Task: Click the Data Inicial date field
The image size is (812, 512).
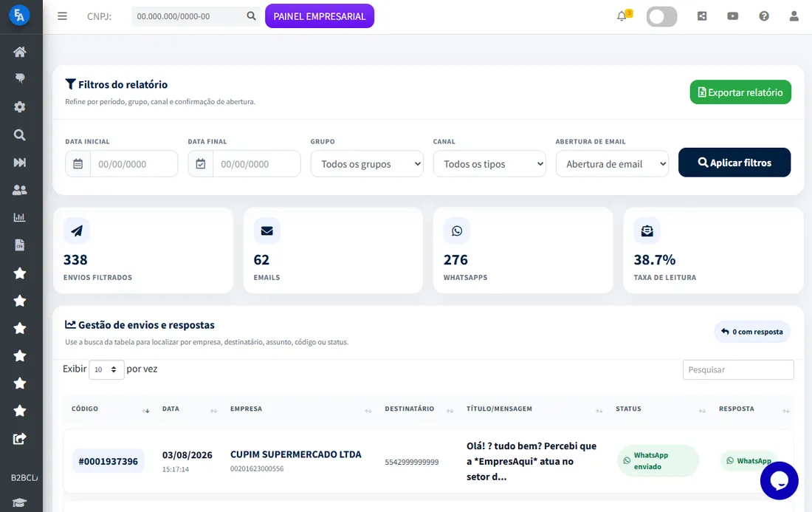Action: (x=134, y=164)
